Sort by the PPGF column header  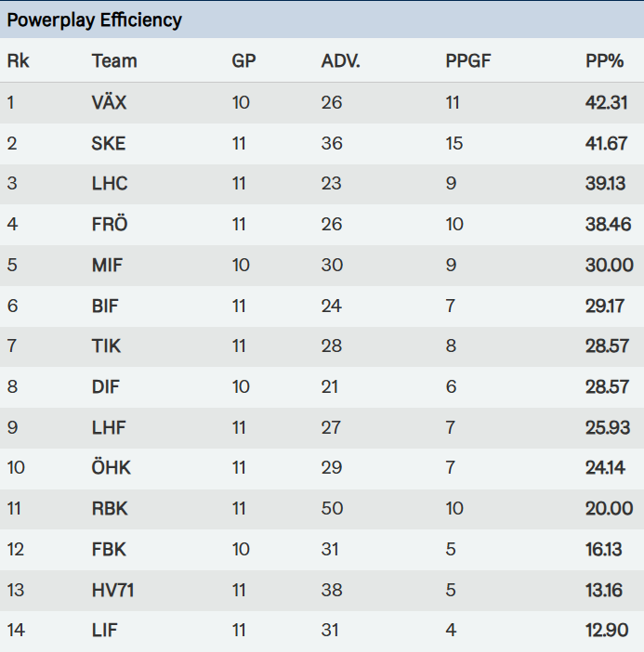[468, 61]
